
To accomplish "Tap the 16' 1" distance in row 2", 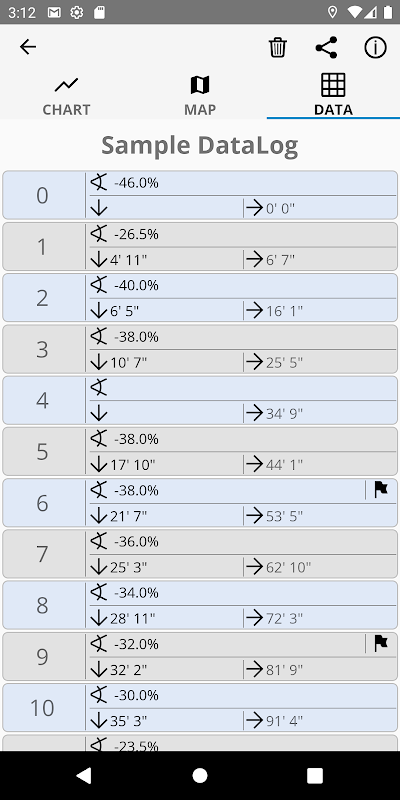I will coord(284,311).
